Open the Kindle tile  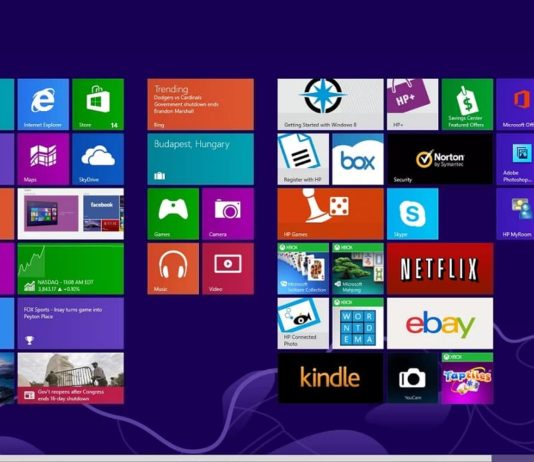click(x=330, y=378)
